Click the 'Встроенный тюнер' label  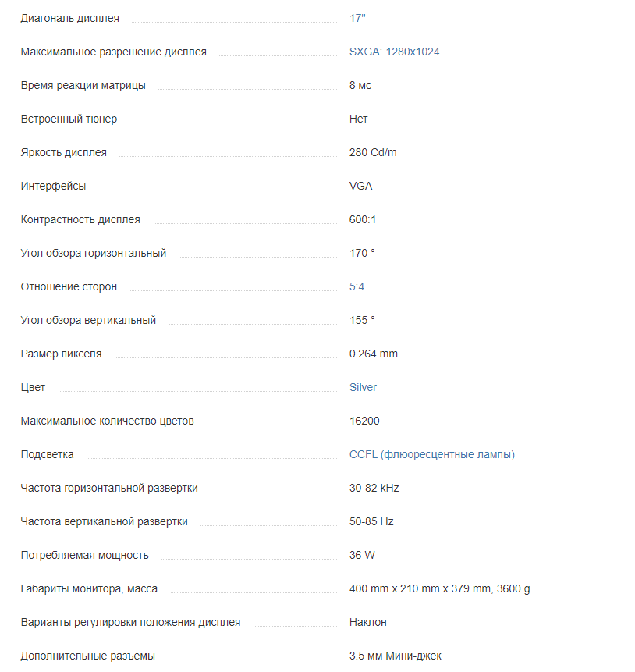click(69, 119)
